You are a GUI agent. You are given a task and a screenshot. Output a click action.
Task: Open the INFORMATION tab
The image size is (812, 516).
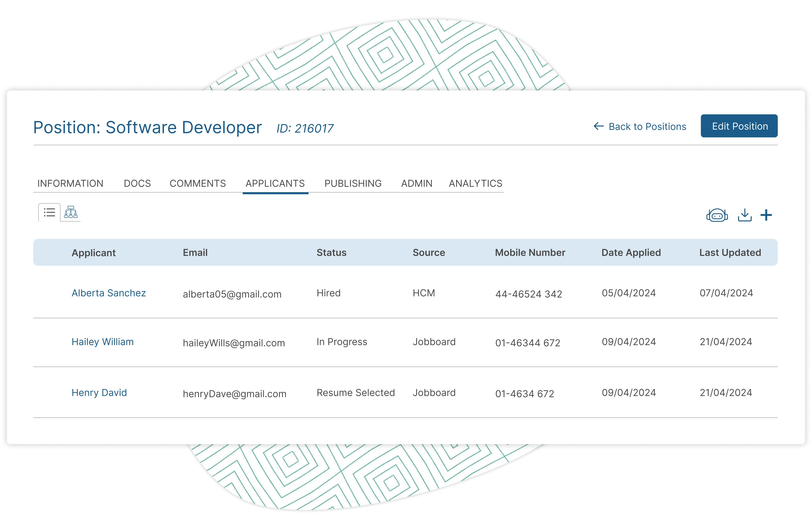(x=70, y=183)
